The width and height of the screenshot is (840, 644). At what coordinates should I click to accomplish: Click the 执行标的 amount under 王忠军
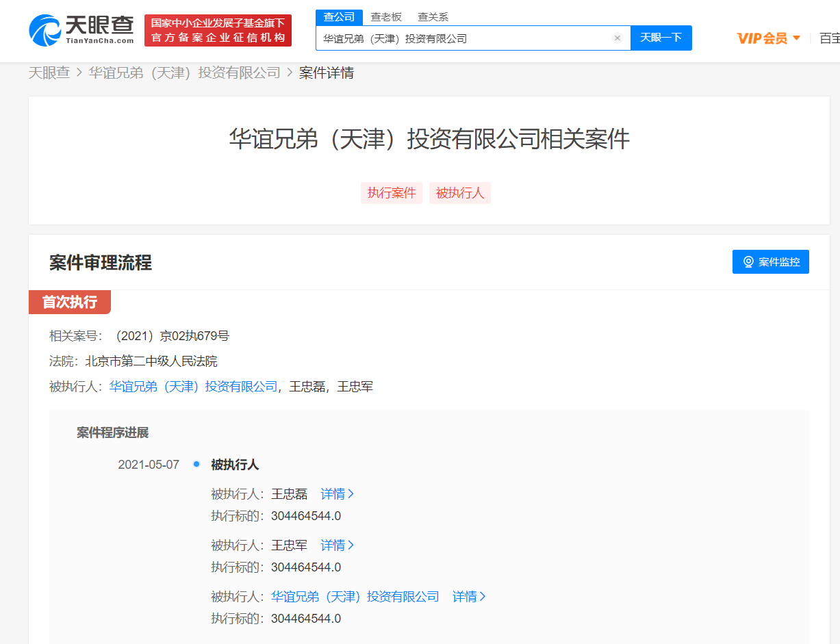click(x=306, y=567)
